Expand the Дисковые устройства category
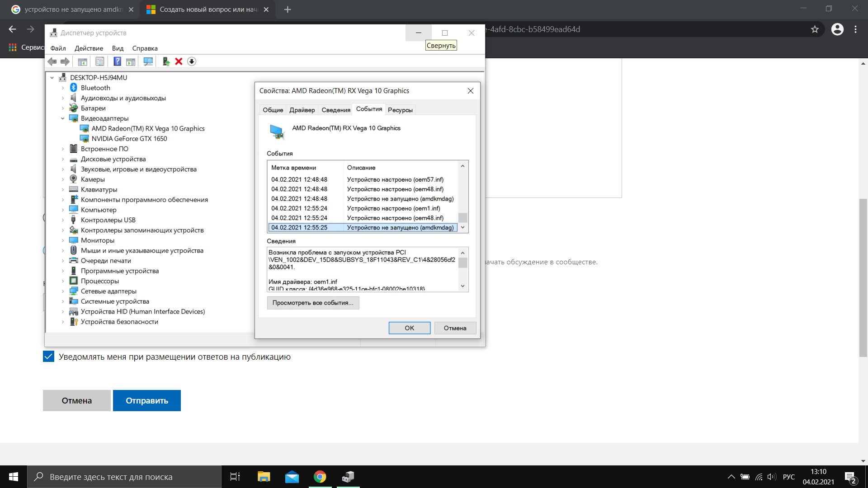 (x=63, y=159)
